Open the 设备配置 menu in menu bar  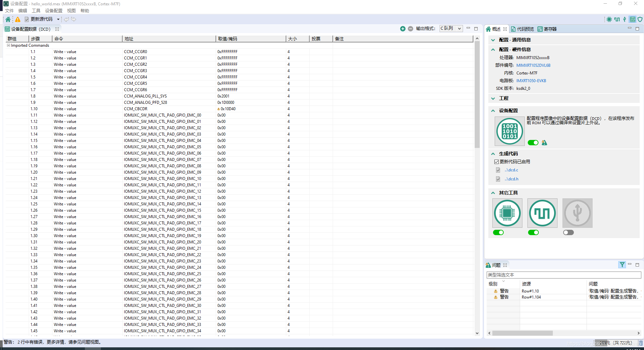point(54,11)
